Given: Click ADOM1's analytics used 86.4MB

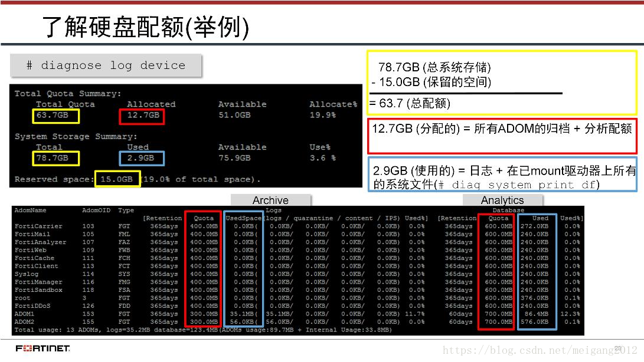Looking at the screenshot, I should pyautogui.click(x=536, y=314).
